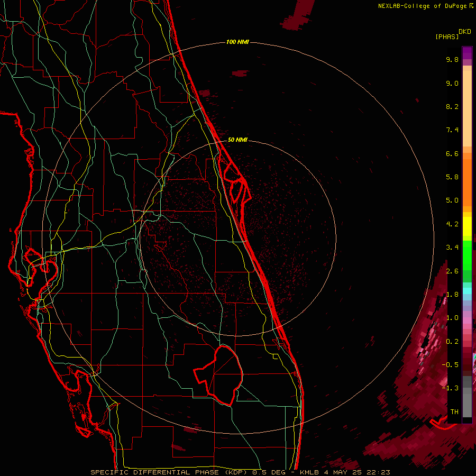The width and height of the screenshot is (476, 476).
Task: Click the 9.0 value on color scale
Action: click(452, 83)
